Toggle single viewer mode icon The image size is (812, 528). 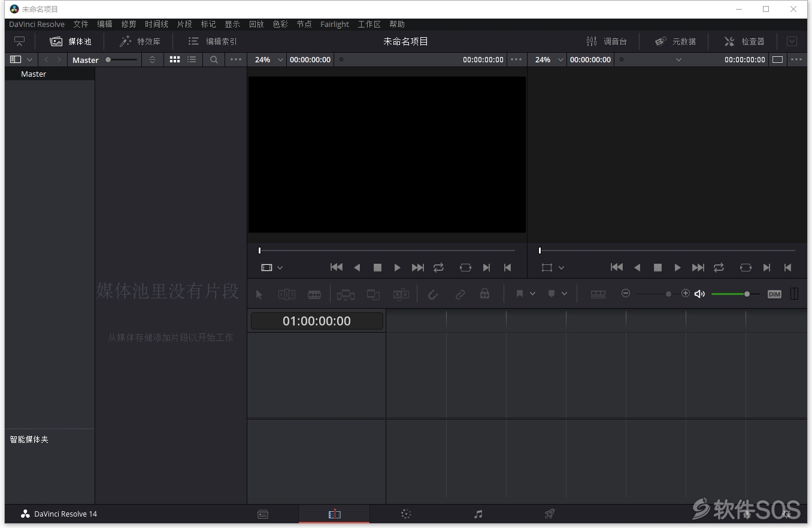tap(777, 59)
